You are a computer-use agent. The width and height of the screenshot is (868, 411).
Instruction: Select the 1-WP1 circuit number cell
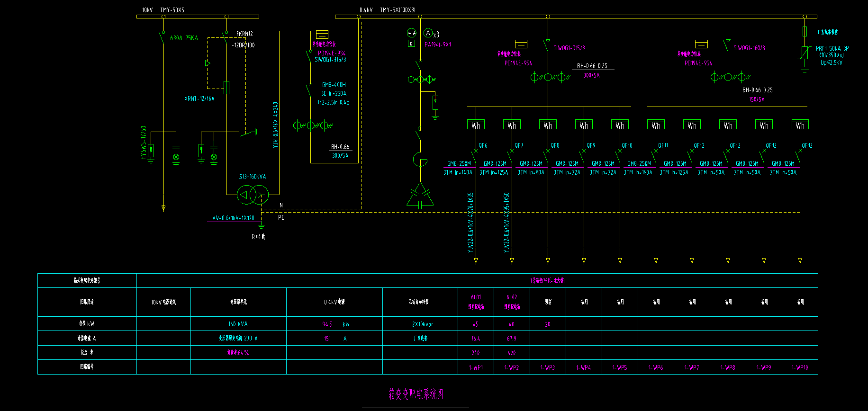[x=476, y=367]
